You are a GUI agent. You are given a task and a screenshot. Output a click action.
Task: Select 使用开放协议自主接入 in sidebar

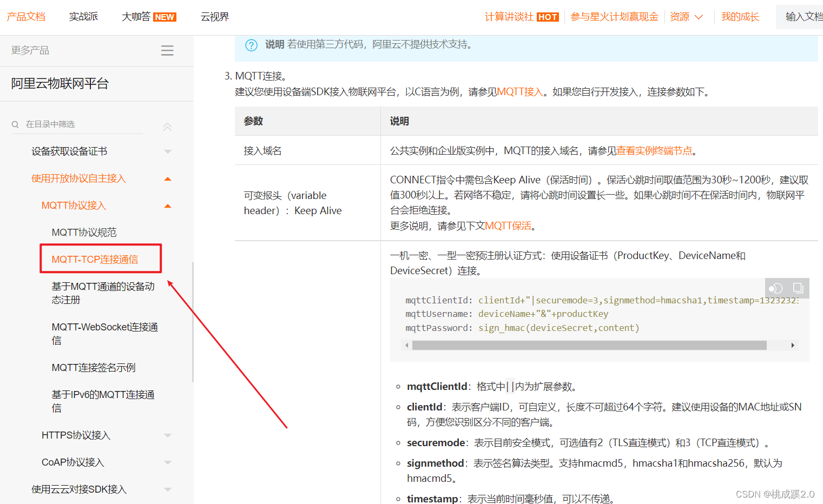[x=78, y=178]
